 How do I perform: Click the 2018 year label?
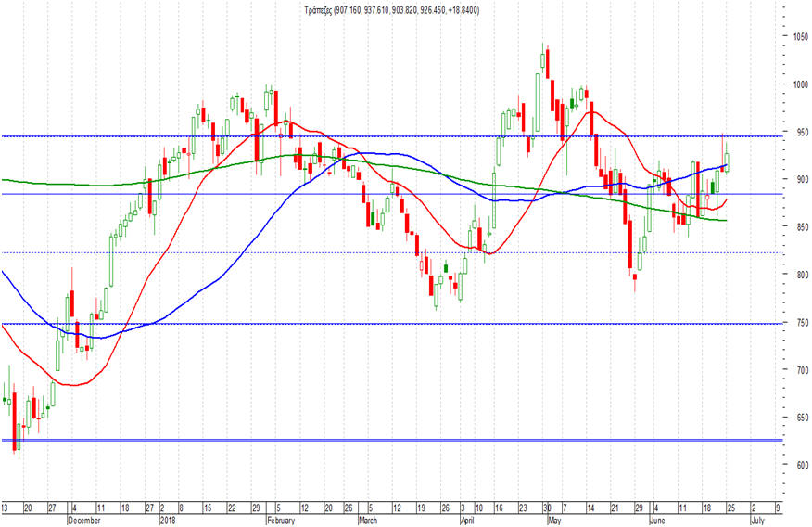168,521
